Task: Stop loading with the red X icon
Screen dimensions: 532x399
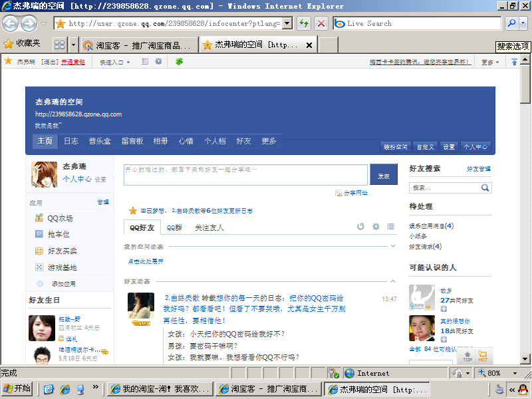Action: coord(321,23)
